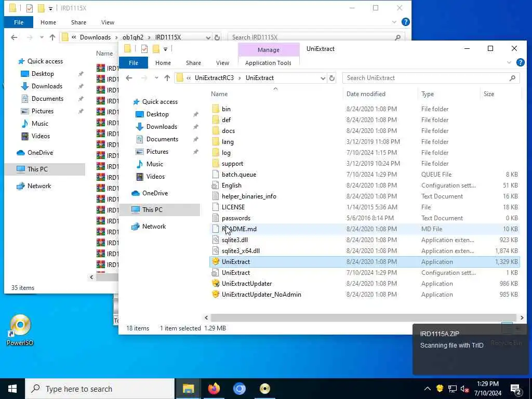Viewport: 532px width, 399px height.
Task: Open address bar history dropdown in UniExtract window
Action: 323,78
